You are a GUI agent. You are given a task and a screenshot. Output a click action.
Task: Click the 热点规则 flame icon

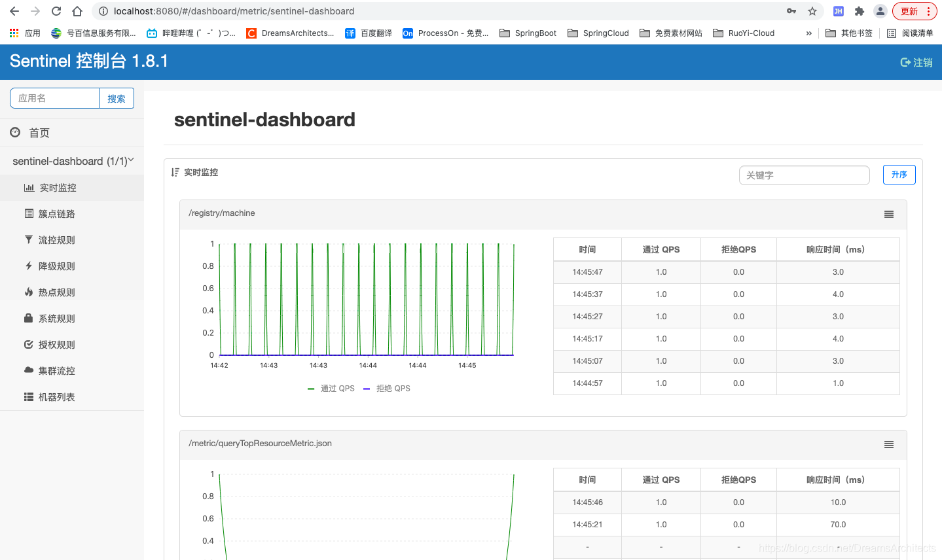pos(29,292)
